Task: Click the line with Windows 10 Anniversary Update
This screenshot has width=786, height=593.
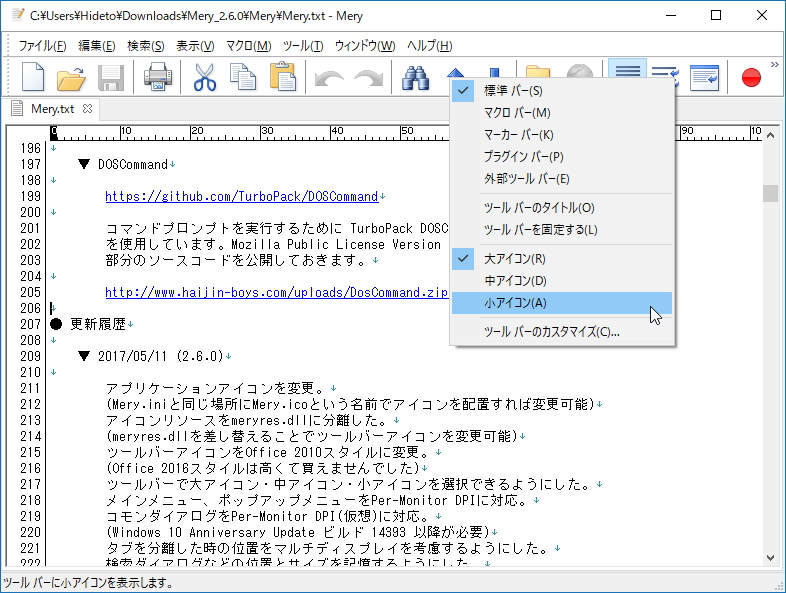Action: click(297, 532)
